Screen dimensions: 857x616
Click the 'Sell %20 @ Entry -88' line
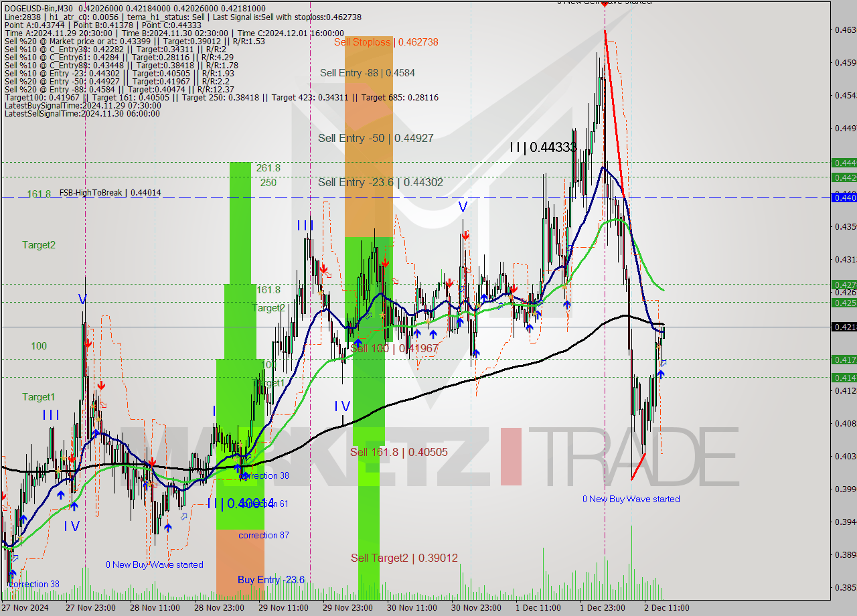pos(119,89)
